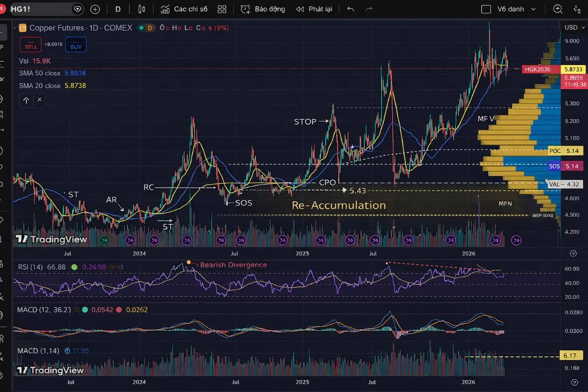The image size is (588, 392).
Task: Expand the legend arrow left of Copper Futures
Action: click(x=15, y=28)
